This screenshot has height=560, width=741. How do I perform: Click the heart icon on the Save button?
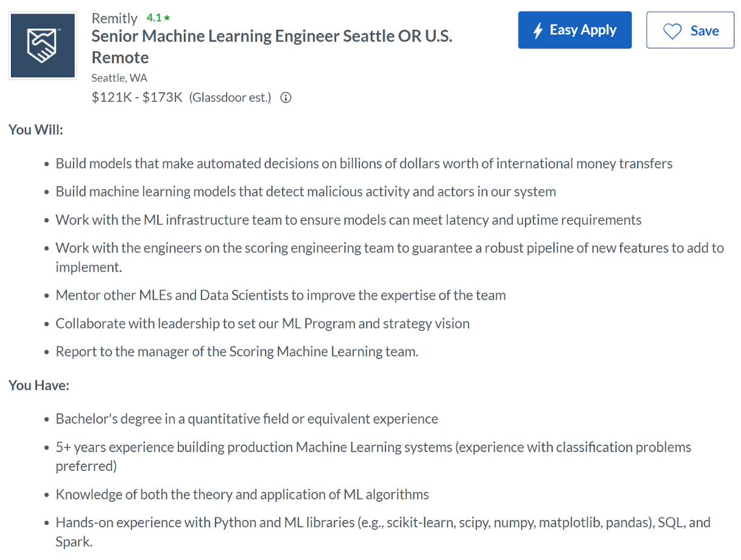click(672, 30)
